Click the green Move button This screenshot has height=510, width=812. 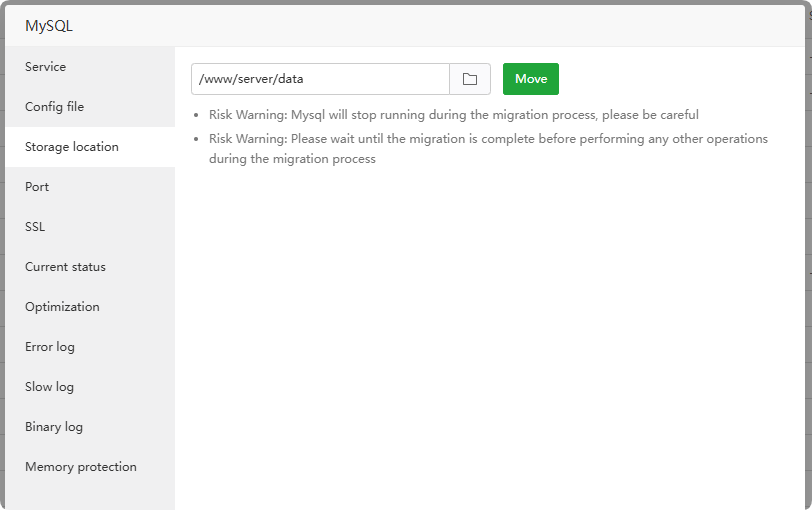[x=531, y=79]
